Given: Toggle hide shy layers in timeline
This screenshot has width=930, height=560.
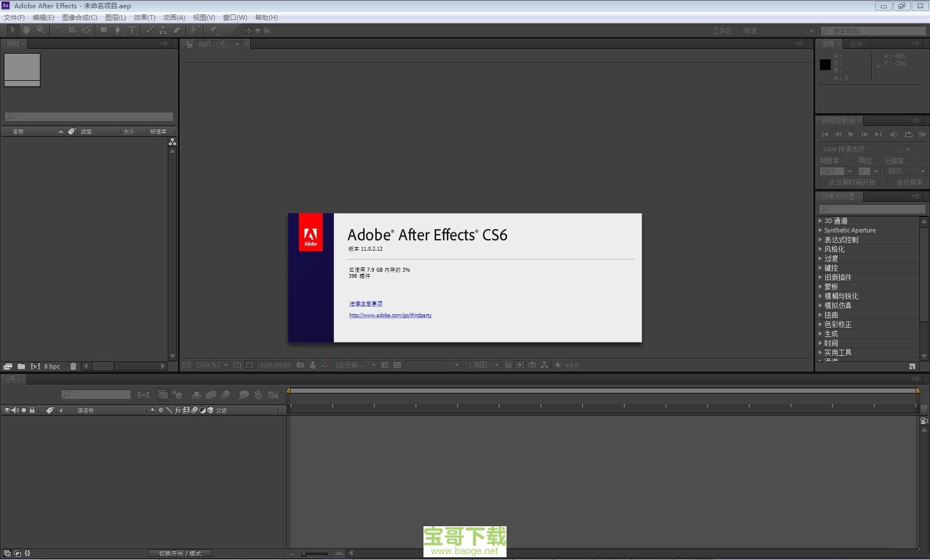Looking at the screenshot, I should [196, 395].
